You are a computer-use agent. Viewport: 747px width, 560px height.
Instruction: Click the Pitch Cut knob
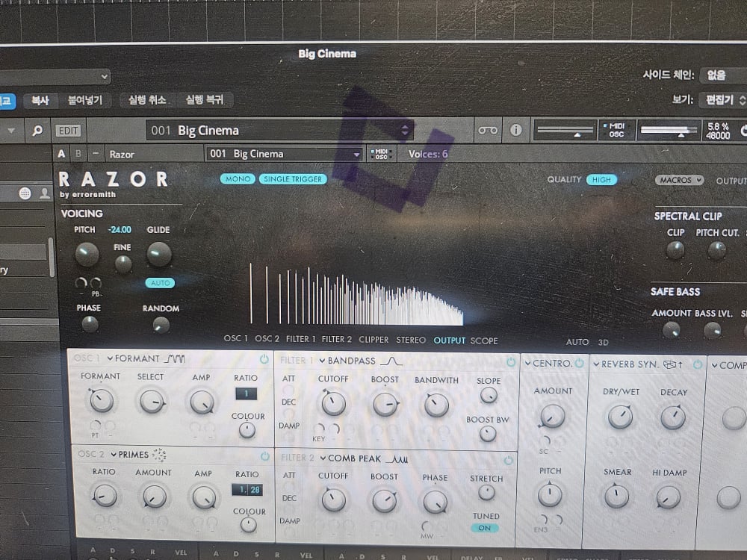[717, 250]
